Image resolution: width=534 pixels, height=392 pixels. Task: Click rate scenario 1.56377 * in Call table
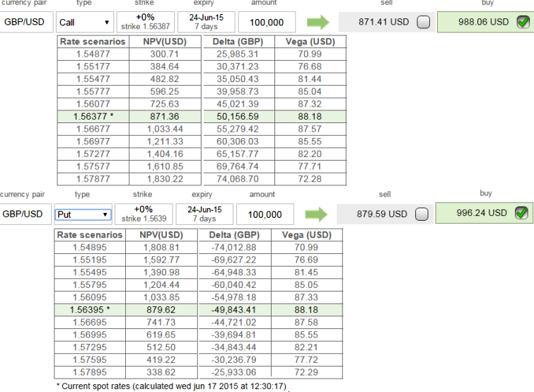pyautogui.click(x=93, y=117)
